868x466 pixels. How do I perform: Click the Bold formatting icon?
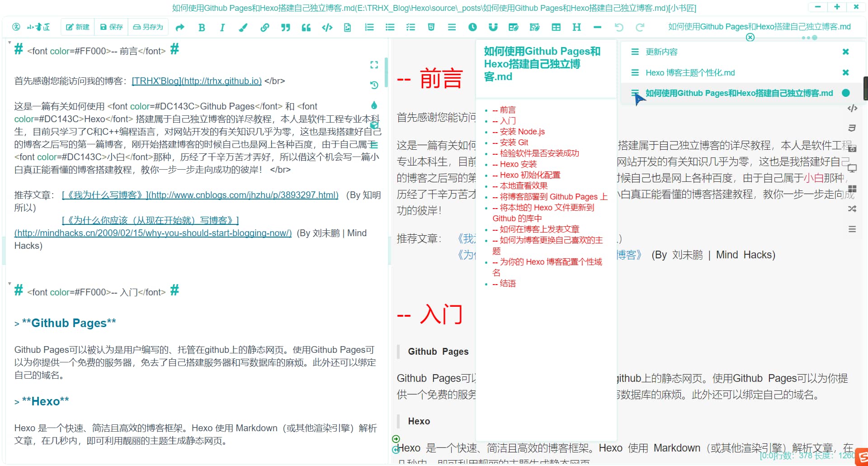click(202, 28)
